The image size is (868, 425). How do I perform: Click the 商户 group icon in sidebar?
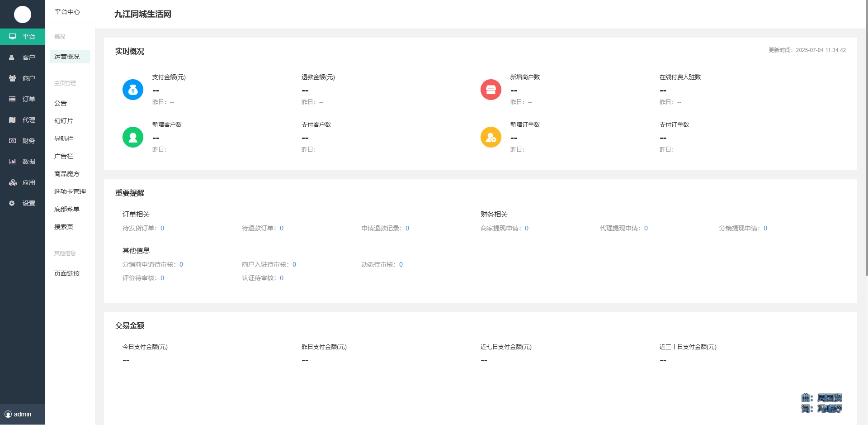pyautogui.click(x=12, y=78)
